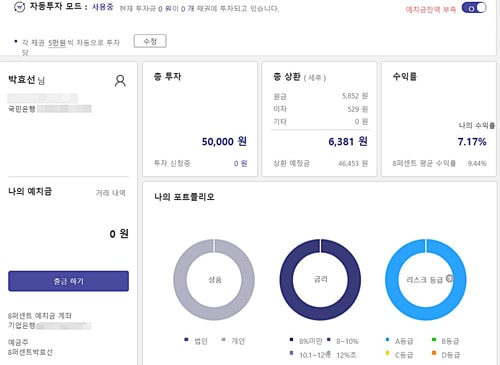Click the user profile icon
The image size is (500, 365).
(120, 81)
